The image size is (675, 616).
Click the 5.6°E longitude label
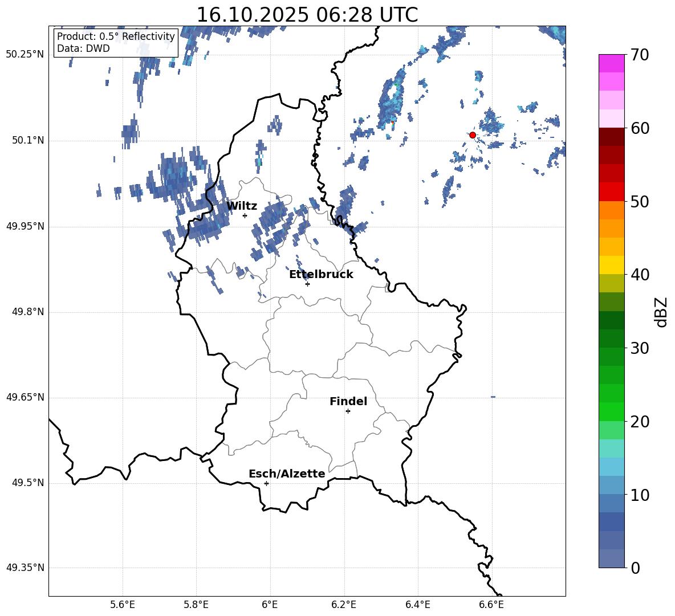123,605
